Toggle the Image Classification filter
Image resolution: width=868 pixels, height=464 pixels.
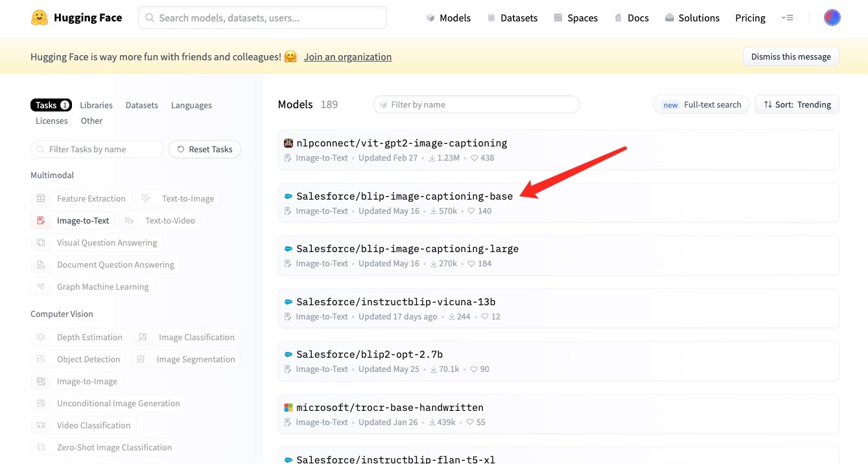tap(186, 337)
